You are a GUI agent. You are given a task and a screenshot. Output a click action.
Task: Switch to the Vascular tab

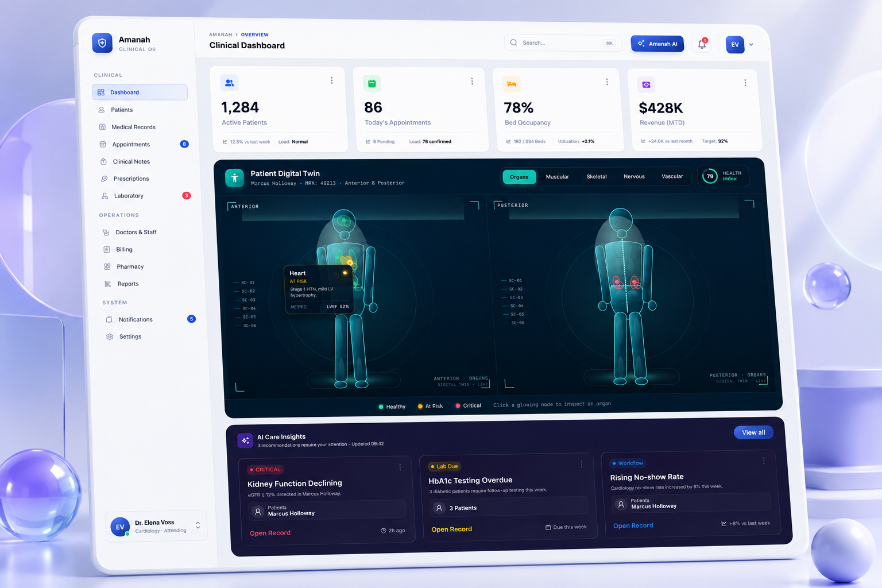(x=672, y=176)
